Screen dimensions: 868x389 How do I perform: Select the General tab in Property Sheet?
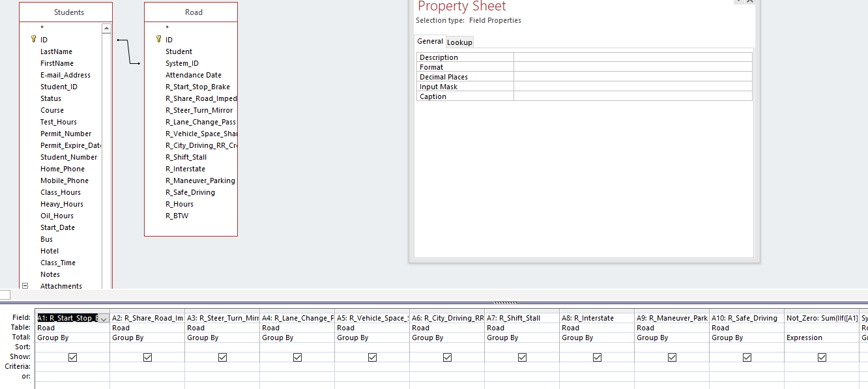[x=430, y=41]
